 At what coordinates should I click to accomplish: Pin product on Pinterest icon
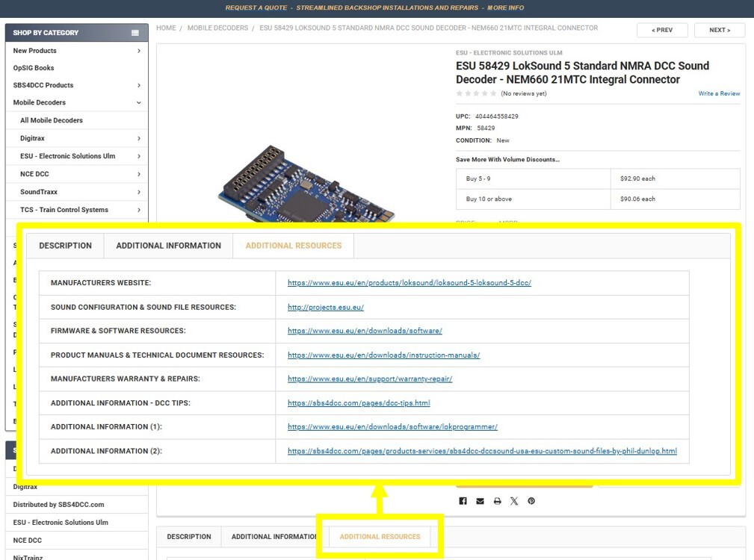pyautogui.click(x=531, y=501)
